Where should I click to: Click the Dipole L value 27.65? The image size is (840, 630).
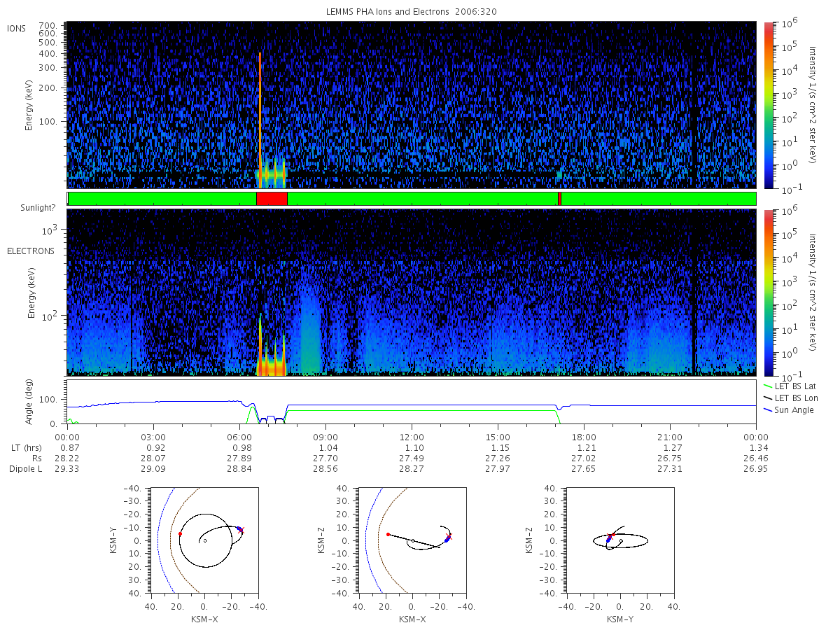click(584, 468)
